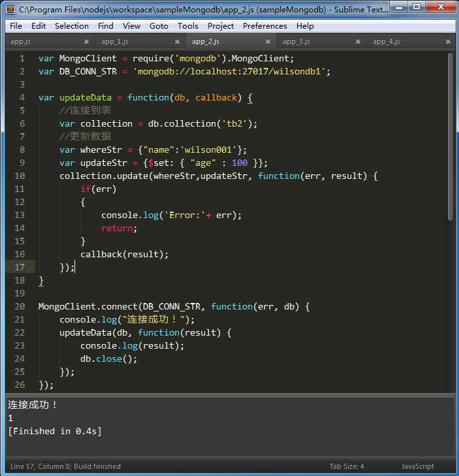
Task: Click the comment '//更新数据' on line 7
Action: [86, 136]
